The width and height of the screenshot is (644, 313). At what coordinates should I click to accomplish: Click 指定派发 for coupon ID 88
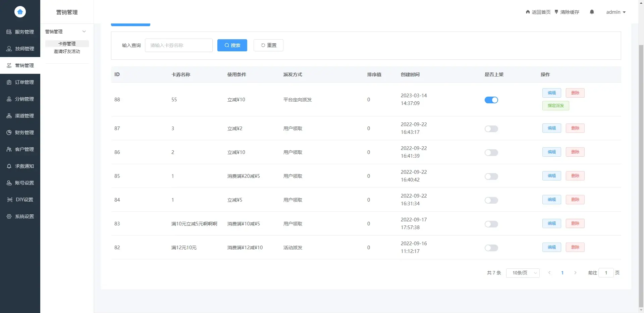[x=556, y=106]
